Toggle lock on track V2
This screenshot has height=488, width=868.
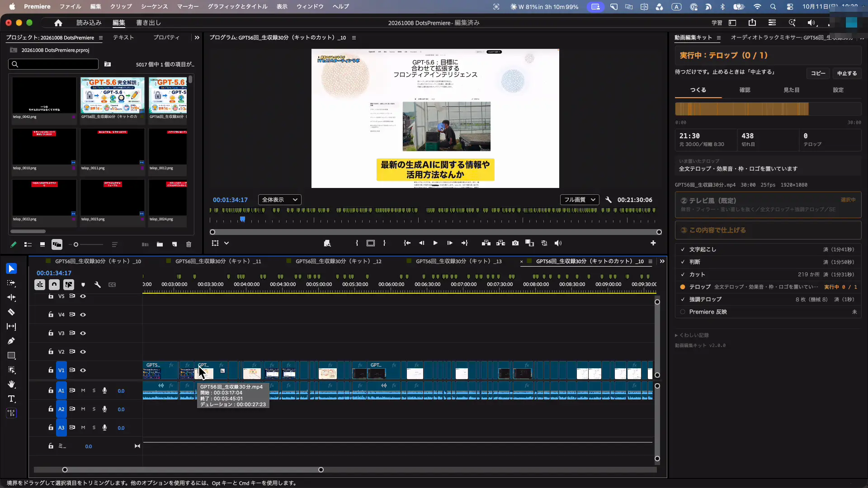pyautogui.click(x=51, y=352)
